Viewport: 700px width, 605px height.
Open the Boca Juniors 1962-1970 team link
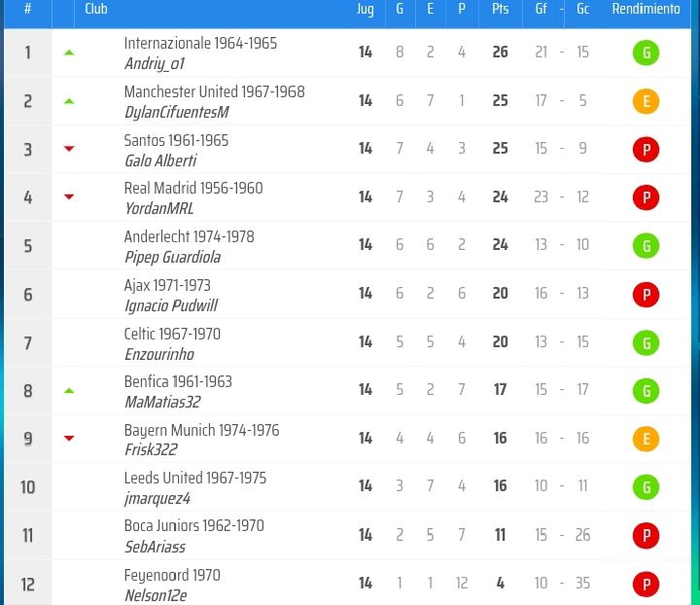point(193,525)
